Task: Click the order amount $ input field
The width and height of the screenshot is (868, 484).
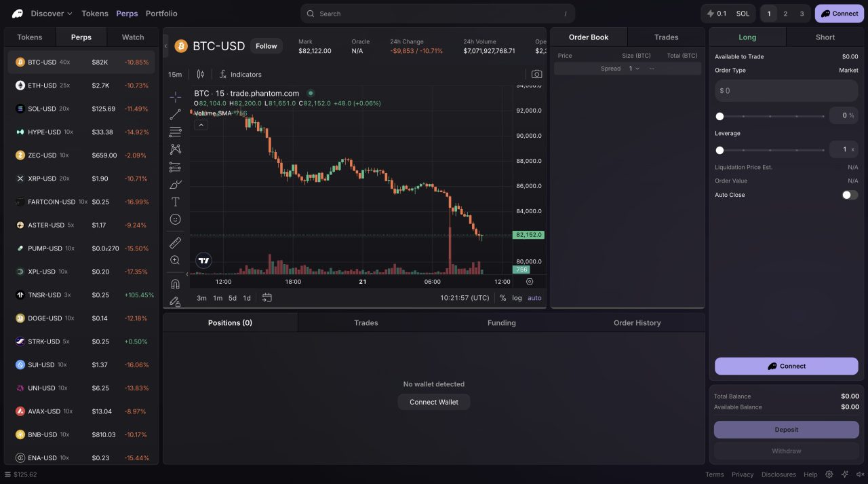Action: point(787,90)
